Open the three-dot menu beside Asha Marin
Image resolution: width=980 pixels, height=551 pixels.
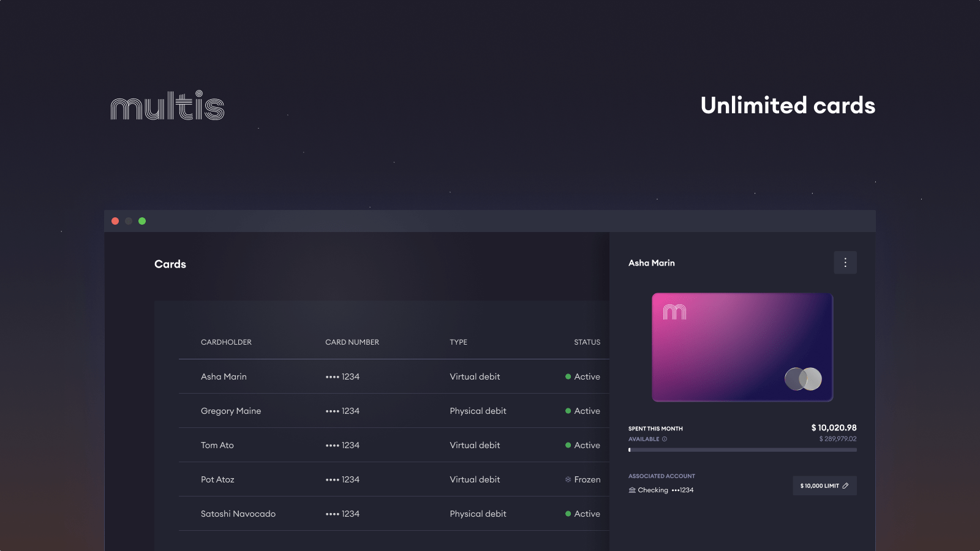pos(845,262)
